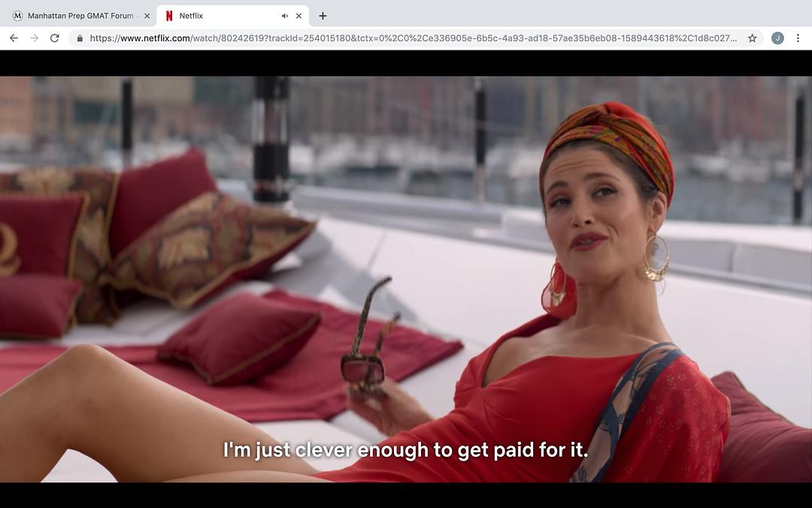Select the Netflix tab
812x508 pixels.
(232, 16)
